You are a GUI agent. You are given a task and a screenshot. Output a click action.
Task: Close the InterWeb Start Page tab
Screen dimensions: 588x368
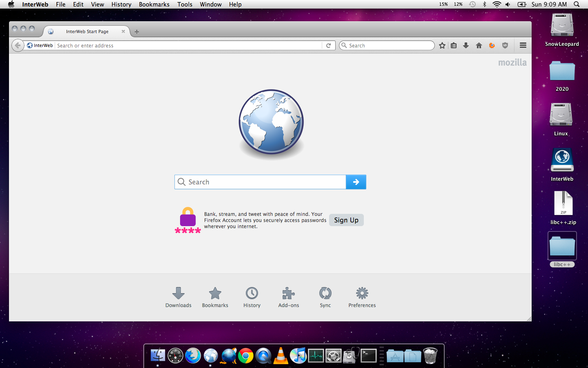pyautogui.click(x=123, y=31)
